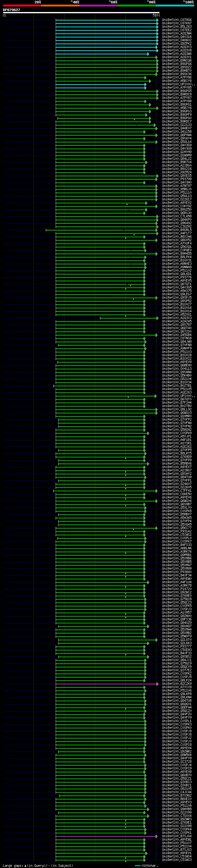
Task: Click the UniRef100_B9GPG5 hit label
Action: [x=177, y=91]
